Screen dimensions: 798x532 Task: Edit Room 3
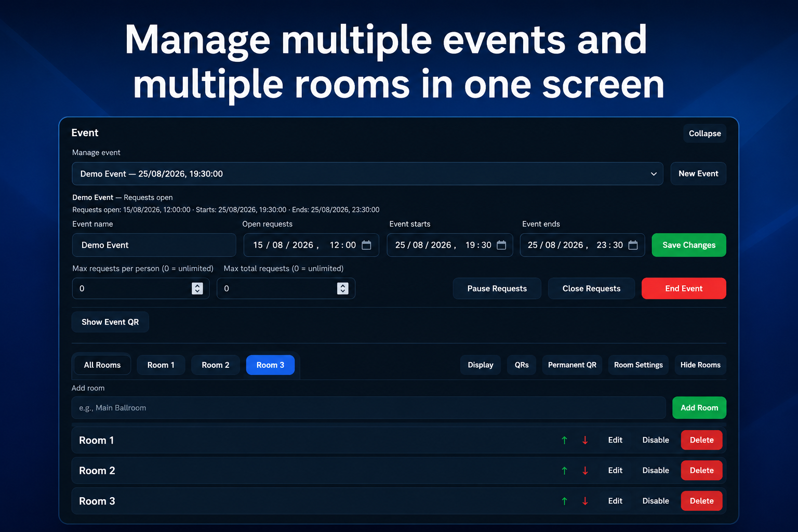[x=615, y=501]
